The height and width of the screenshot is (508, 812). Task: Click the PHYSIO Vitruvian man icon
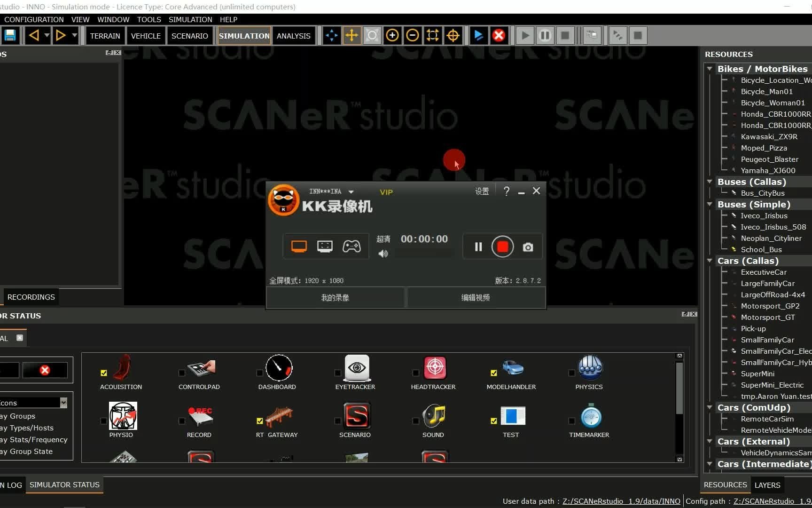pyautogui.click(x=123, y=416)
